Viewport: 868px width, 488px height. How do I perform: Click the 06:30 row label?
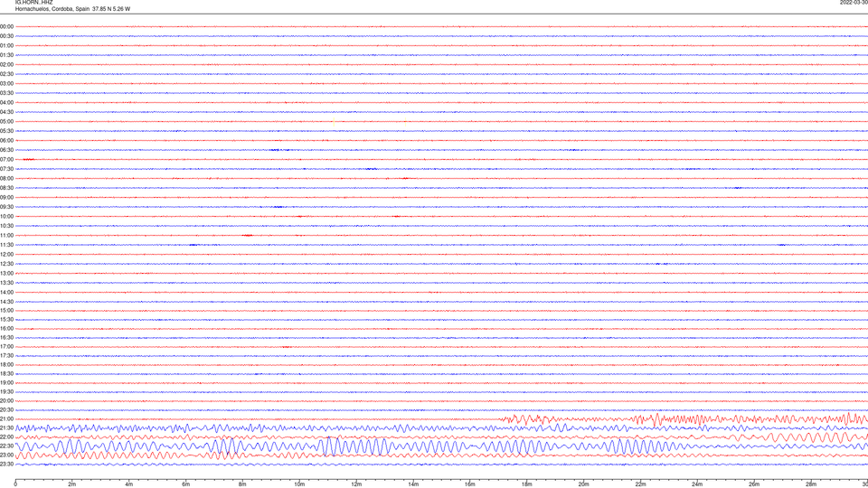(x=6, y=150)
